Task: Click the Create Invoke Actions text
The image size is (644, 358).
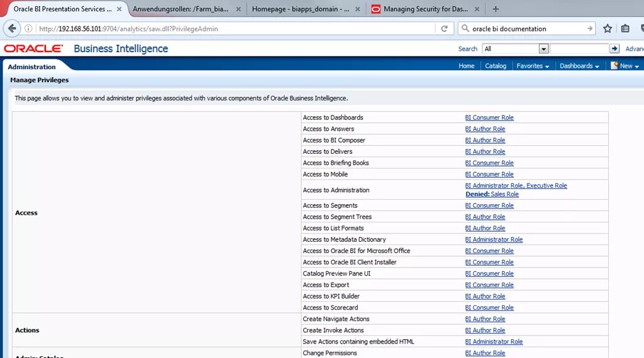Action: click(333, 330)
